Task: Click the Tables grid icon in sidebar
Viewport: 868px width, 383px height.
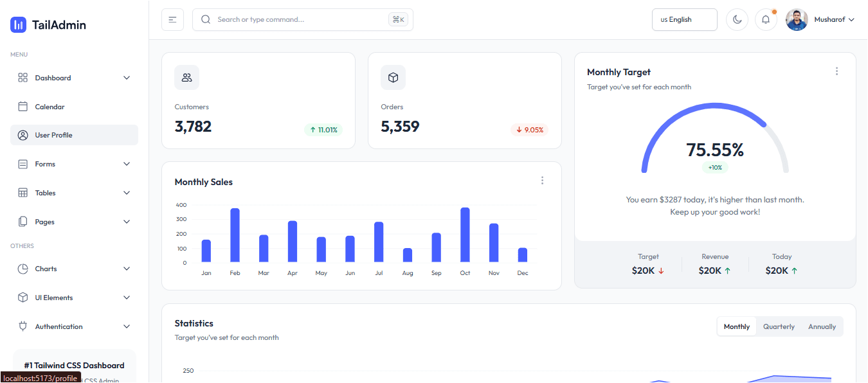Action: click(23, 193)
